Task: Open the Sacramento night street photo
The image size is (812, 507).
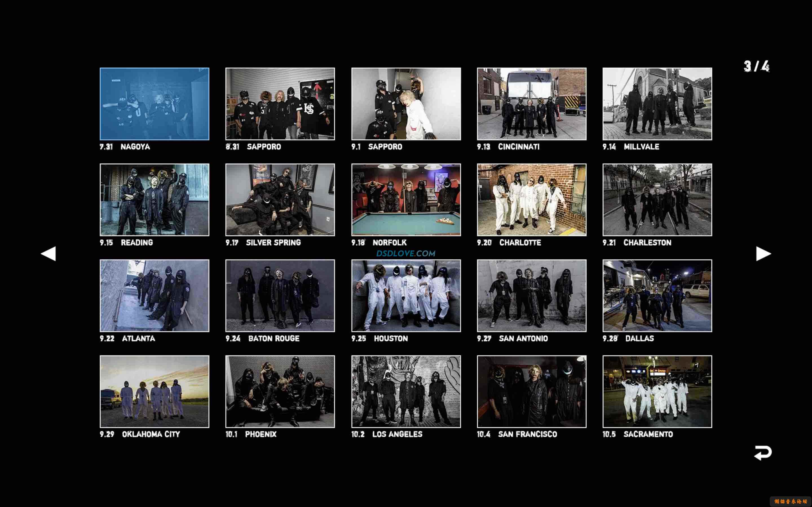Action: pyautogui.click(x=657, y=392)
